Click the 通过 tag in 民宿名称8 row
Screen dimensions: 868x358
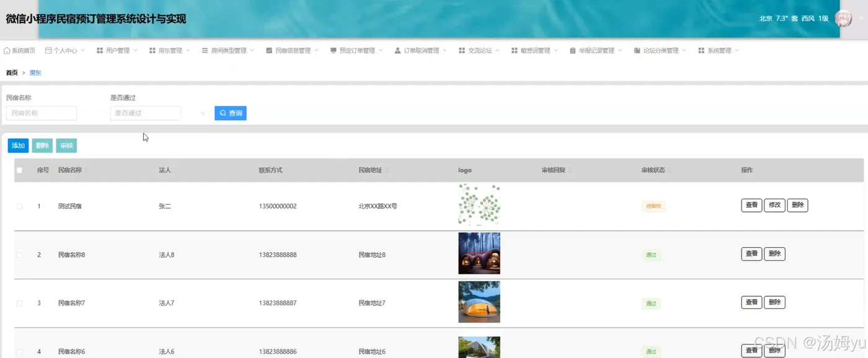651,255
